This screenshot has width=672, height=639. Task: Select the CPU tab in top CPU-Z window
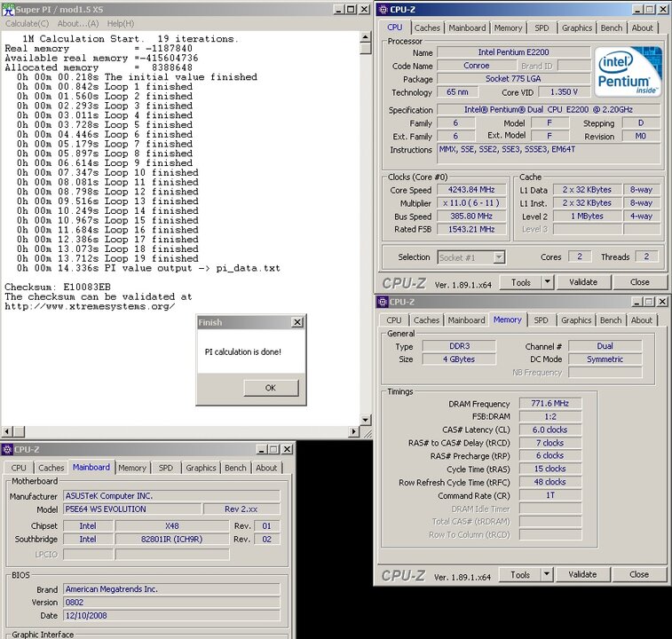(x=395, y=28)
